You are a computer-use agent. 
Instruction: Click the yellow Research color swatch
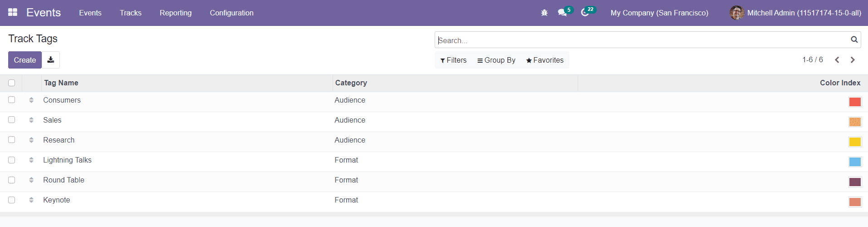[x=855, y=142]
